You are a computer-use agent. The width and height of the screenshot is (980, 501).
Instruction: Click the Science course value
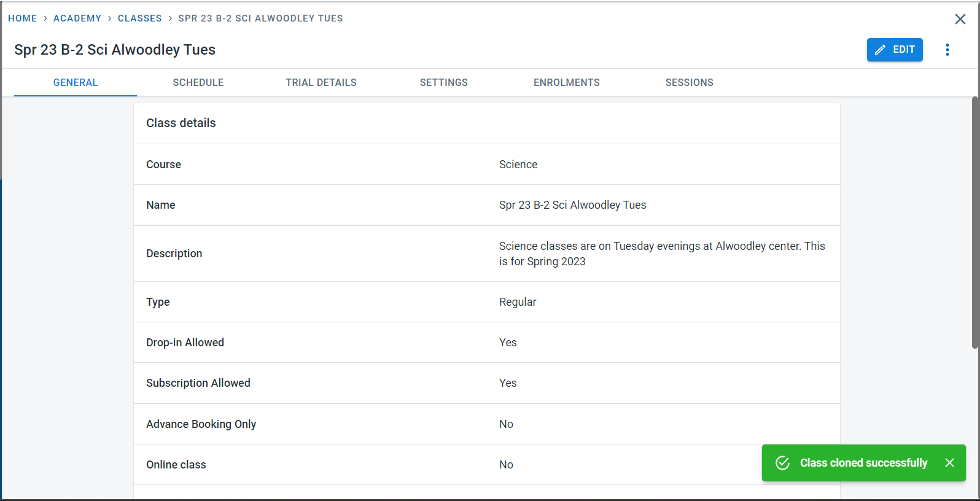point(518,165)
